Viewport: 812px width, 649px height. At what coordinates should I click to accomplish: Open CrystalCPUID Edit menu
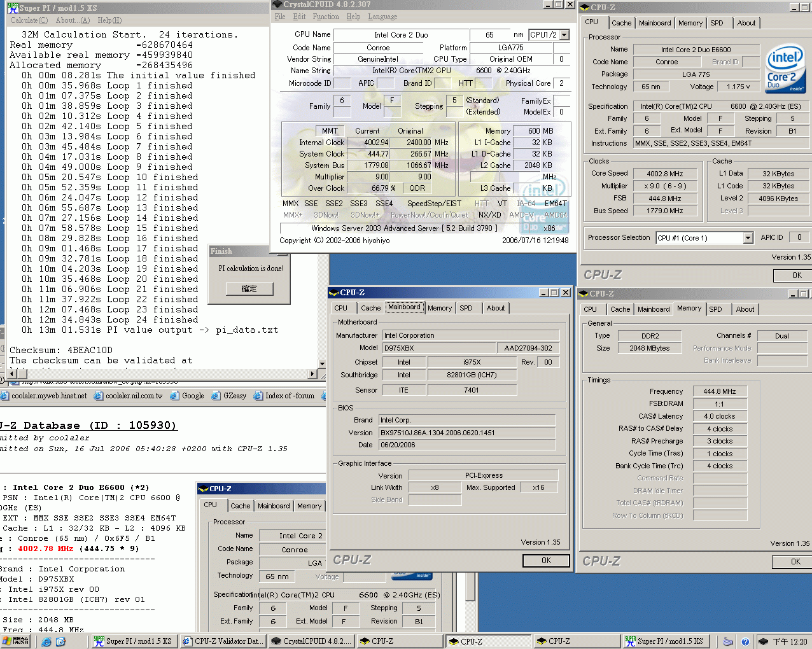(299, 17)
